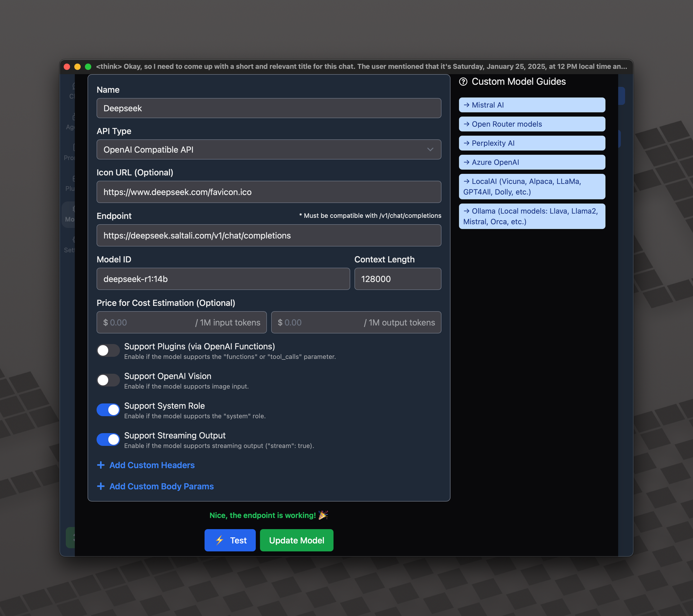Enable Support OpenAI Vision
The image size is (693, 616).
tap(108, 380)
